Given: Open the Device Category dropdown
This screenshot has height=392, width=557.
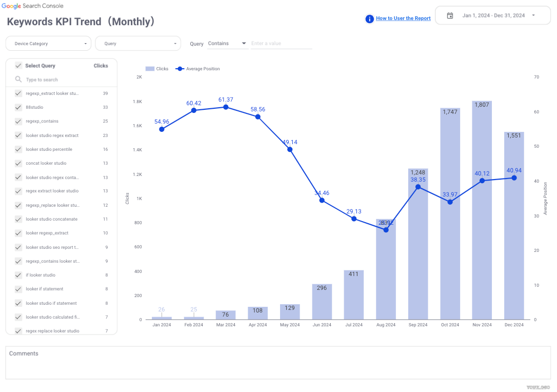Looking at the screenshot, I should [x=48, y=44].
